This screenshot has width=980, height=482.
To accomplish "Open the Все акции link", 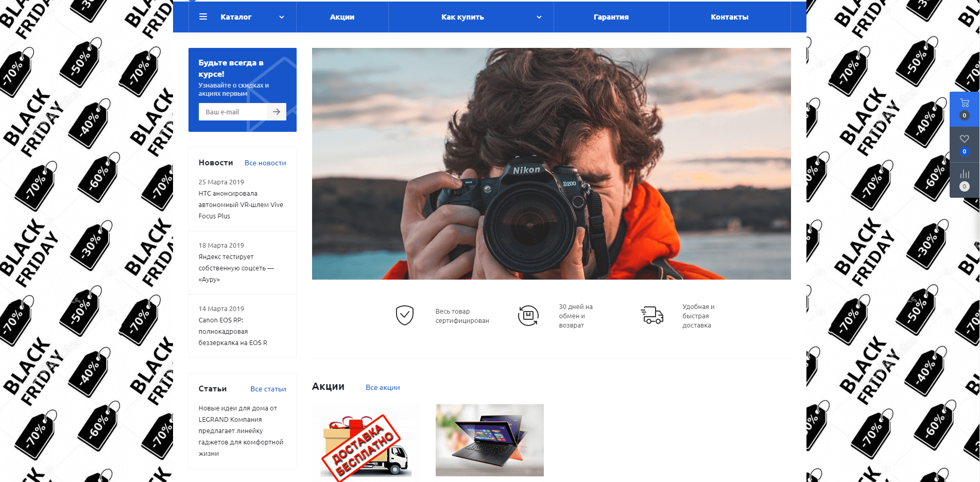I will click(x=383, y=387).
